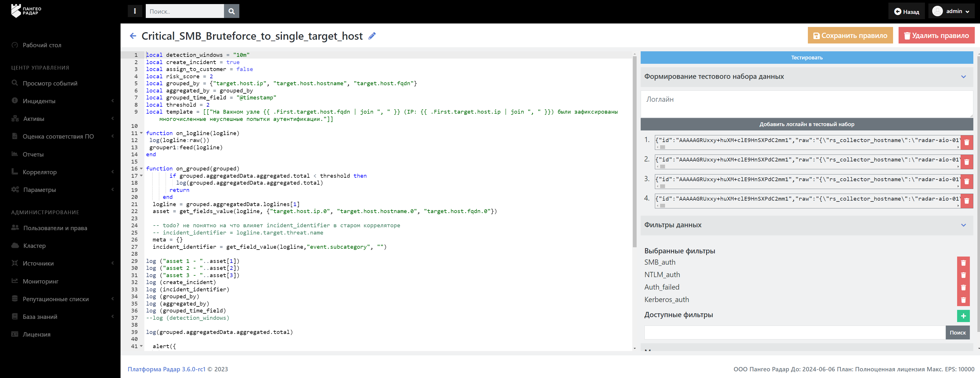Open the three-dot menu button
This screenshot has height=378, width=980.
pyautogui.click(x=135, y=11)
